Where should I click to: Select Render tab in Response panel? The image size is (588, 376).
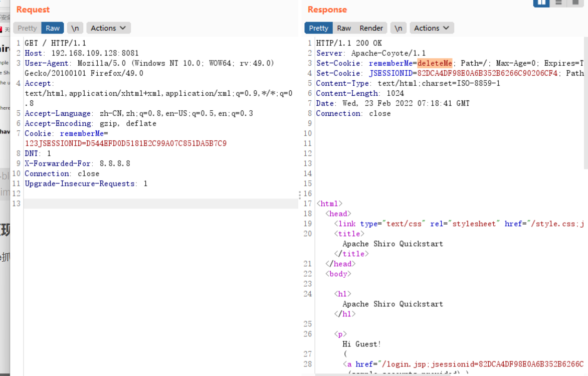371,28
